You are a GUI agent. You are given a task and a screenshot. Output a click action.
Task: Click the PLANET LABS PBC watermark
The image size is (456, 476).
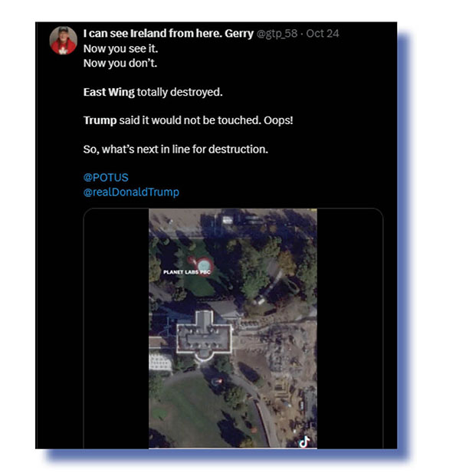(x=187, y=272)
